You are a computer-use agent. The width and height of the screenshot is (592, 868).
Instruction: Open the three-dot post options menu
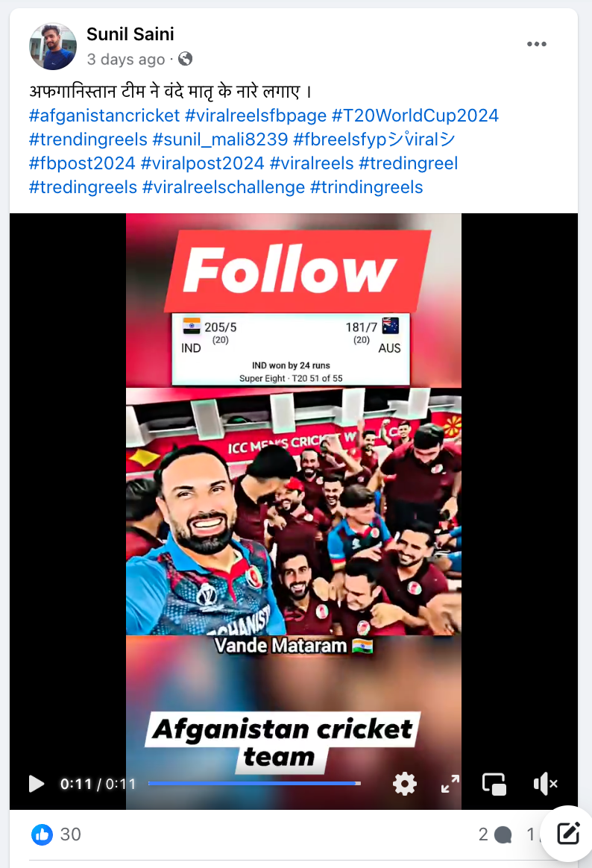pos(536,44)
